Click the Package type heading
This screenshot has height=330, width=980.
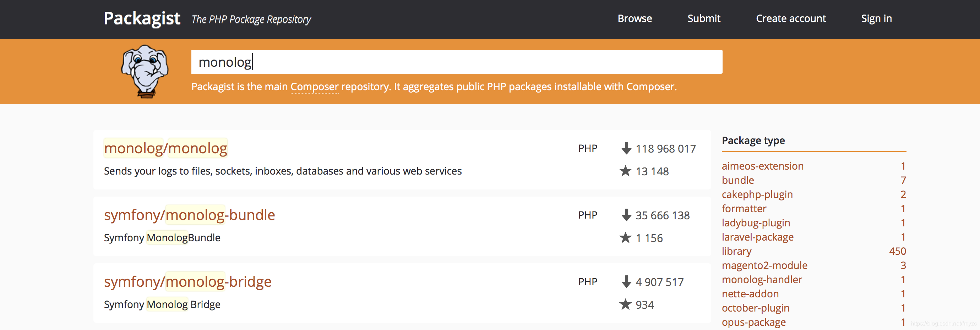pyautogui.click(x=753, y=141)
